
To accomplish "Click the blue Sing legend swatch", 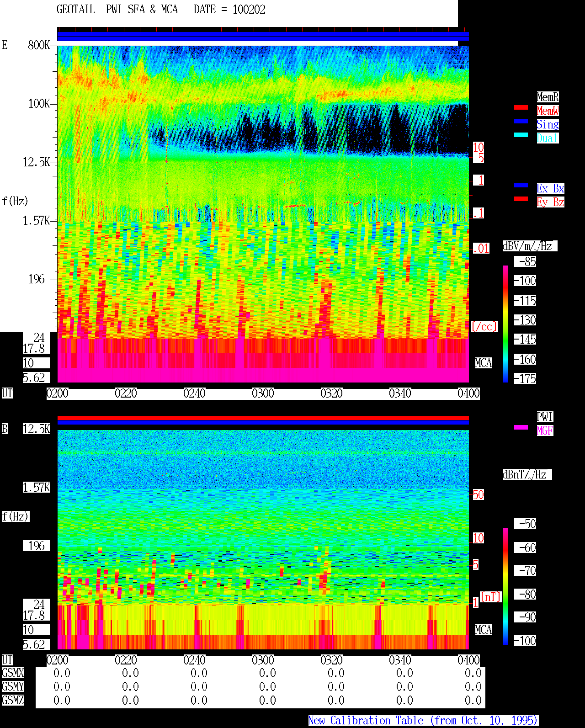I will pyautogui.click(x=521, y=121).
